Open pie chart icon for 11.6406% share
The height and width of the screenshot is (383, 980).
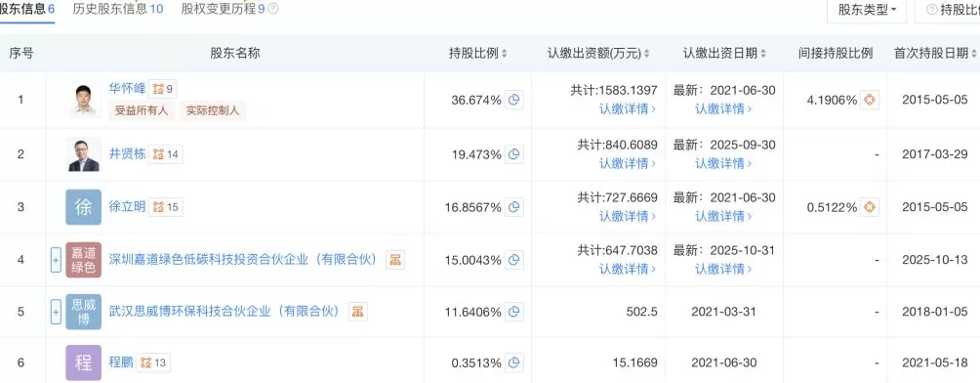tap(513, 311)
